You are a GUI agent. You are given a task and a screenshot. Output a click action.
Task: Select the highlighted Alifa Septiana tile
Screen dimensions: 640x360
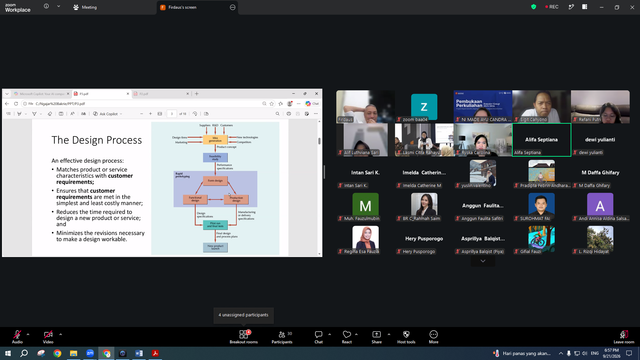point(541,140)
